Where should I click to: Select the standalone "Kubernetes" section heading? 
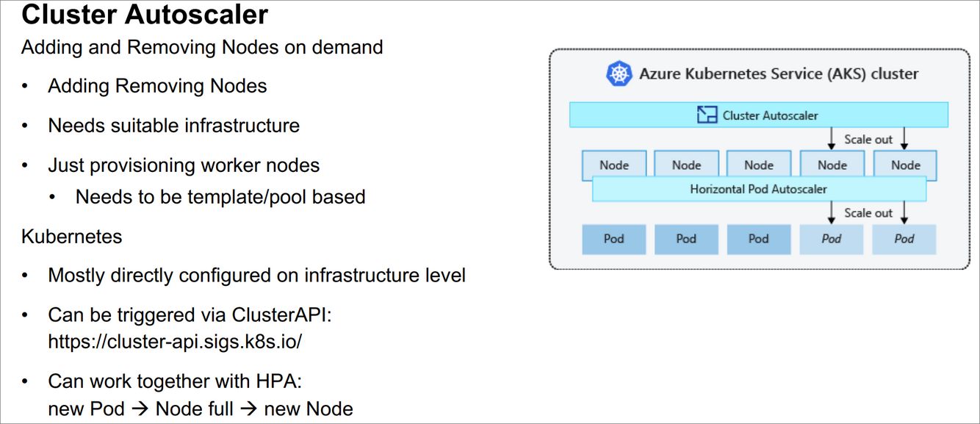tap(72, 237)
